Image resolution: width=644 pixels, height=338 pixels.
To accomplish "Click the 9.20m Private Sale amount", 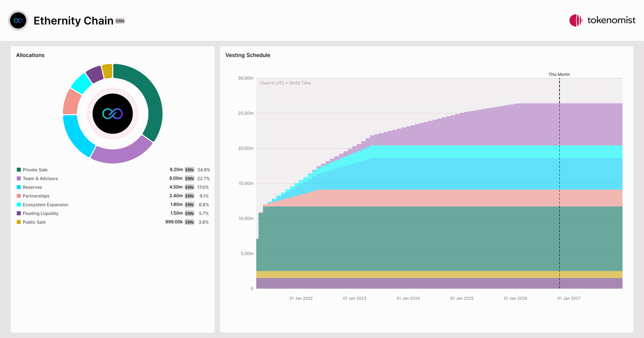I will pyautogui.click(x=176, y=170).
